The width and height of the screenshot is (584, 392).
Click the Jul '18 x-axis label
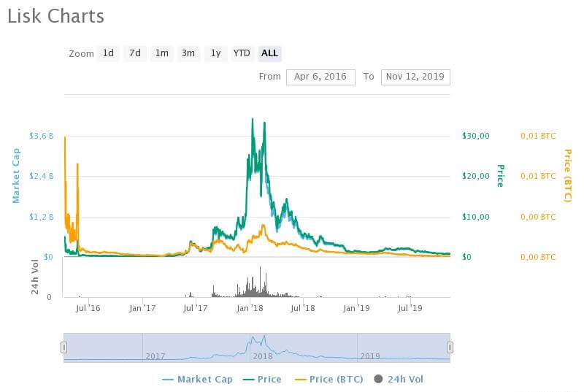pyautogui.click(x=302, y=308)
